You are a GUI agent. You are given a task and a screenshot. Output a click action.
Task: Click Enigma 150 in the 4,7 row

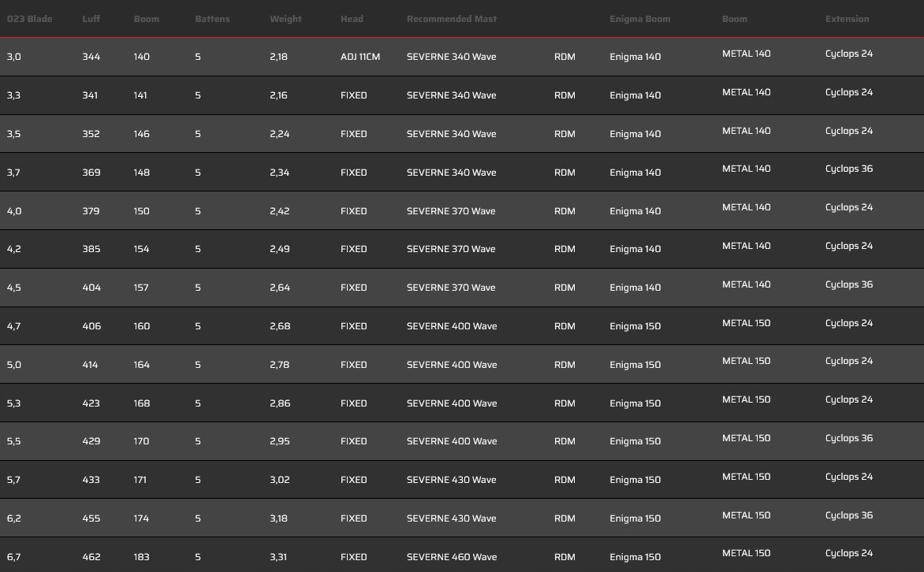[x=635, y=326]
